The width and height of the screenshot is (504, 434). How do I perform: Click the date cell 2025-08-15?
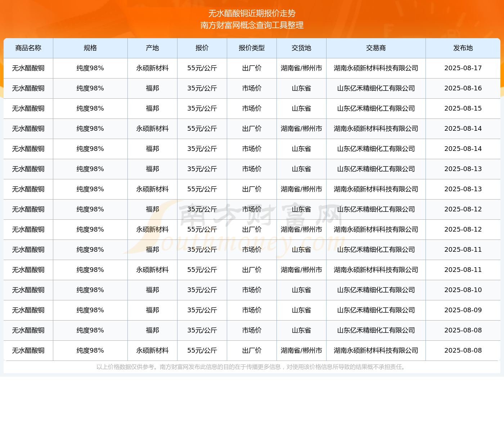click(463, 108)
